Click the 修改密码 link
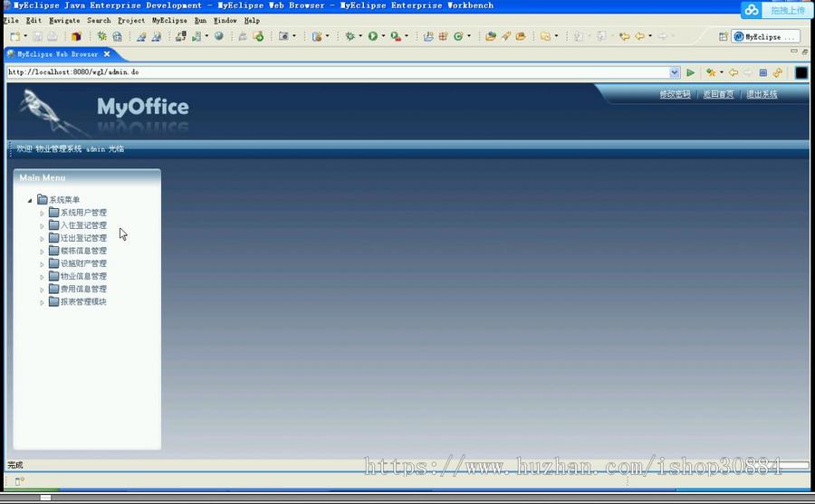Viewport: 815px width, 504px height. coord(675,94)
